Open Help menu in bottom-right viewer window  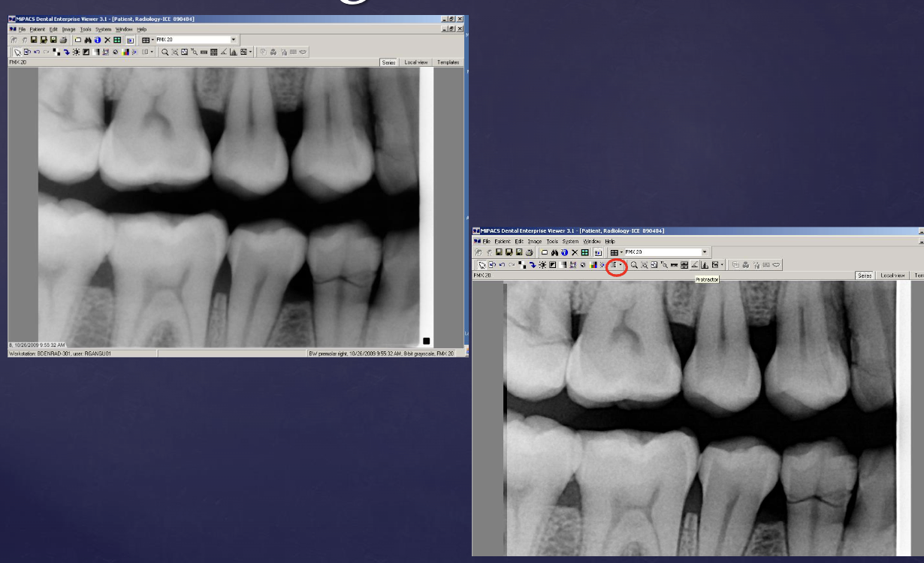[x=610, y=242]
